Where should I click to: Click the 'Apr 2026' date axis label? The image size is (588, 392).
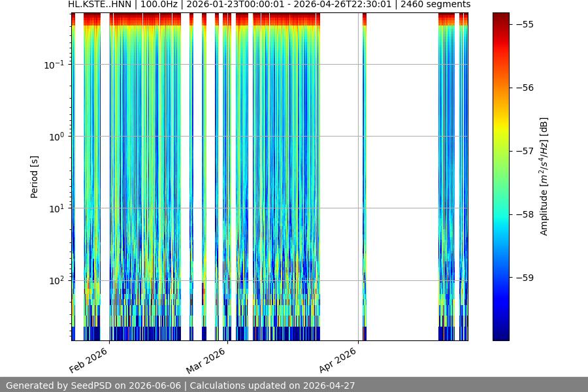(x=337, y=360)
